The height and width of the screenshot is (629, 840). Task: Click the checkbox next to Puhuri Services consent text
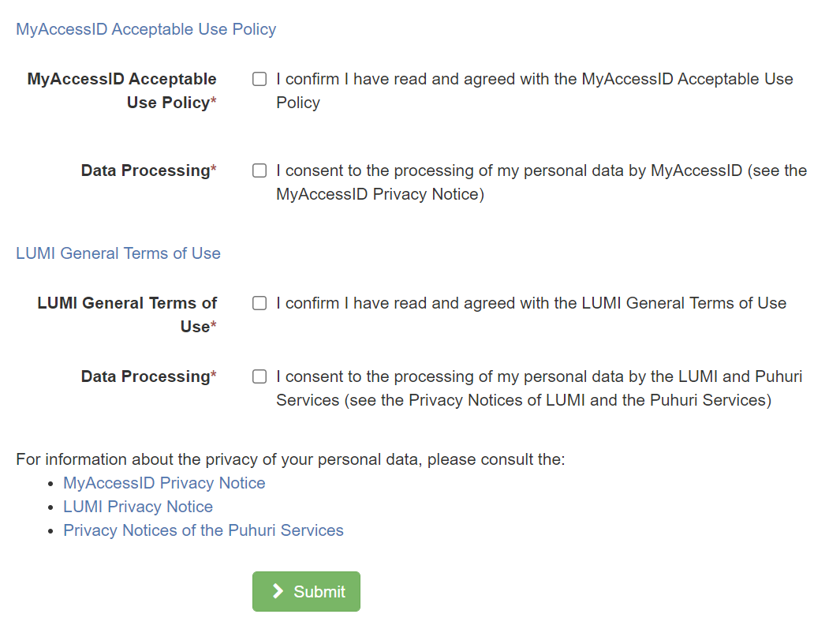(x=259, y=376)
